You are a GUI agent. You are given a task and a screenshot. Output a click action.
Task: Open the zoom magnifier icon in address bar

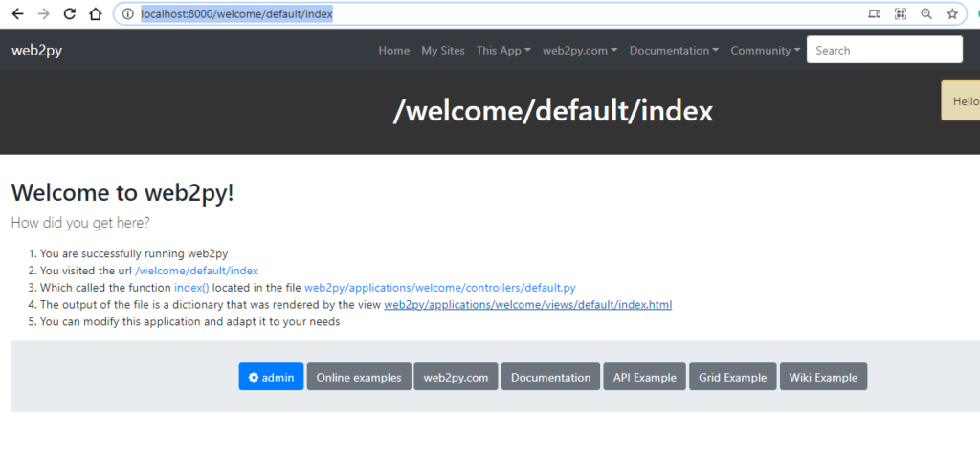926,14
